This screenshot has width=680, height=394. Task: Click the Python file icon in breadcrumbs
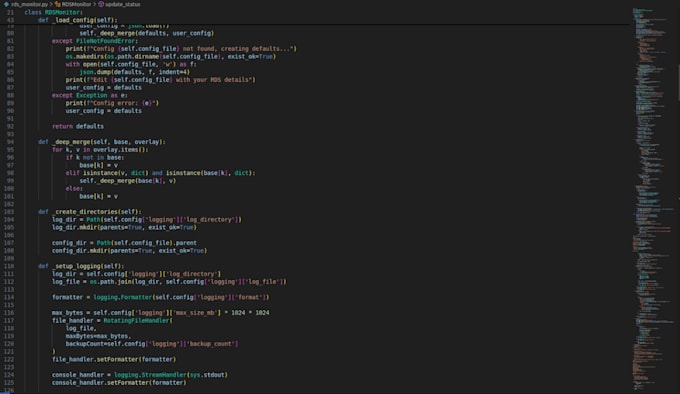point(6,4)
